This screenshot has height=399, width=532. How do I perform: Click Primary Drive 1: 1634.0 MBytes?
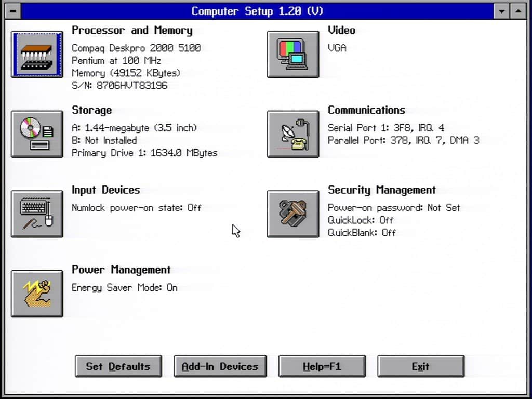coord(144,153)
